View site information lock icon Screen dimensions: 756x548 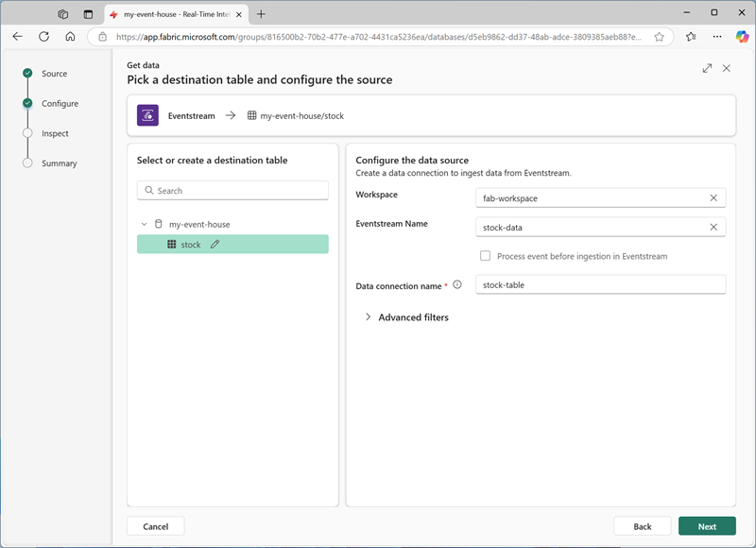point(103,37)
